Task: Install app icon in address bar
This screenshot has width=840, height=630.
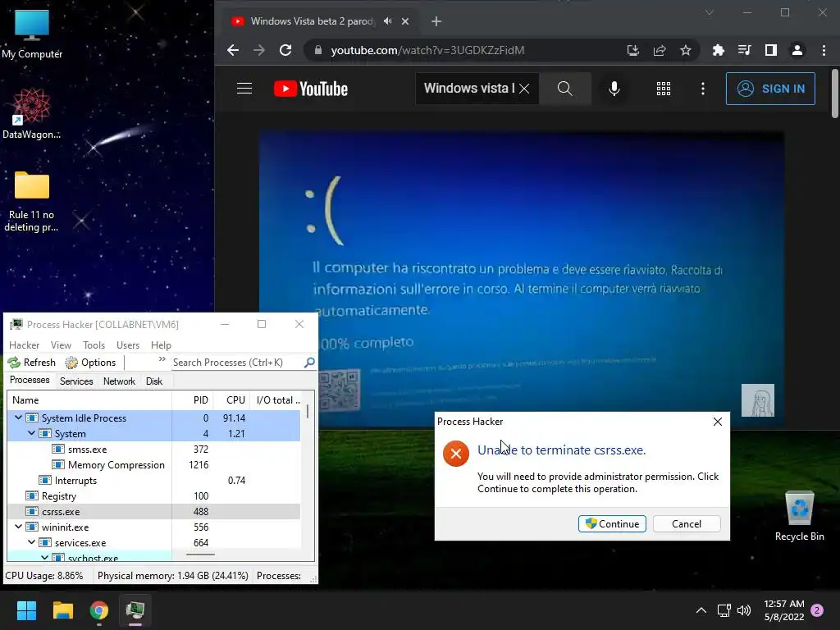Action: [633, 50]
